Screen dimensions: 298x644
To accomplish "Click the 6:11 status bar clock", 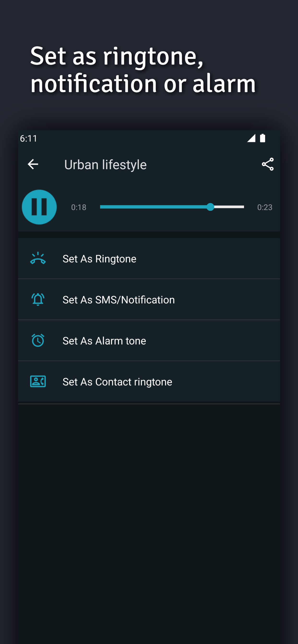I will [x=29, y=138].
